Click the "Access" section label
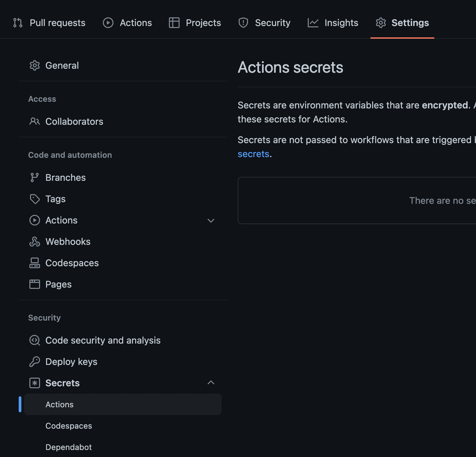Image resolution: width=476 pixels, height=457 pixels. pos(42,99)
